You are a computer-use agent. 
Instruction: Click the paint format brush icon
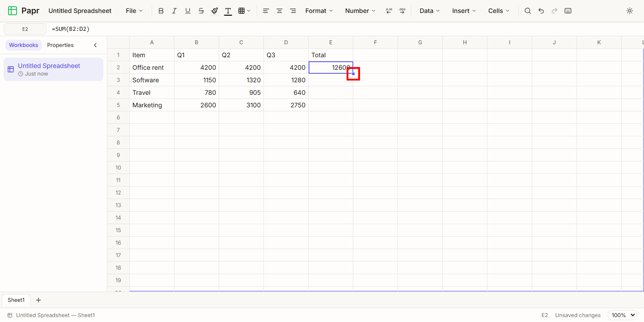[x=215, y=11]
